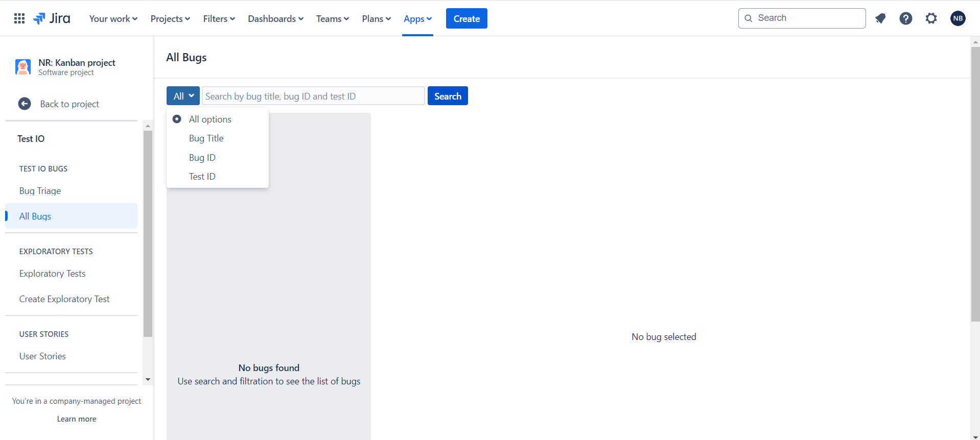Open All Bugs in sidebar
The width and height of the screenshot is (980, 440).
point(71,216)
